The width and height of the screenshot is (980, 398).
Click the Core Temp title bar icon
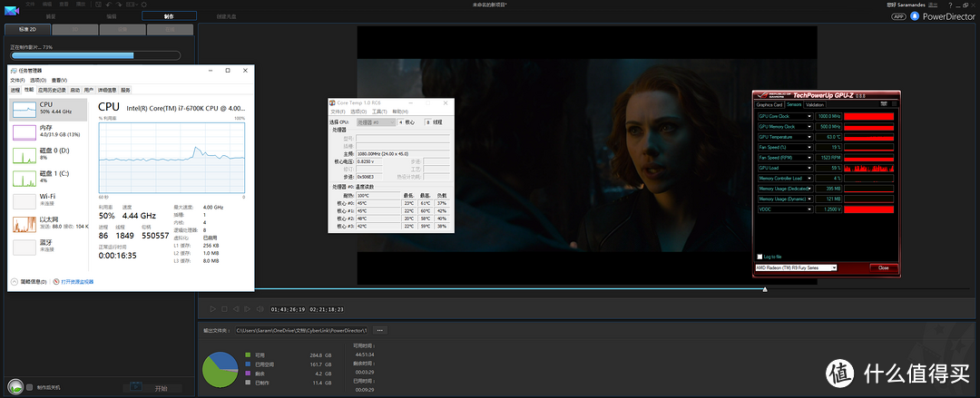(x=333, y=103)
